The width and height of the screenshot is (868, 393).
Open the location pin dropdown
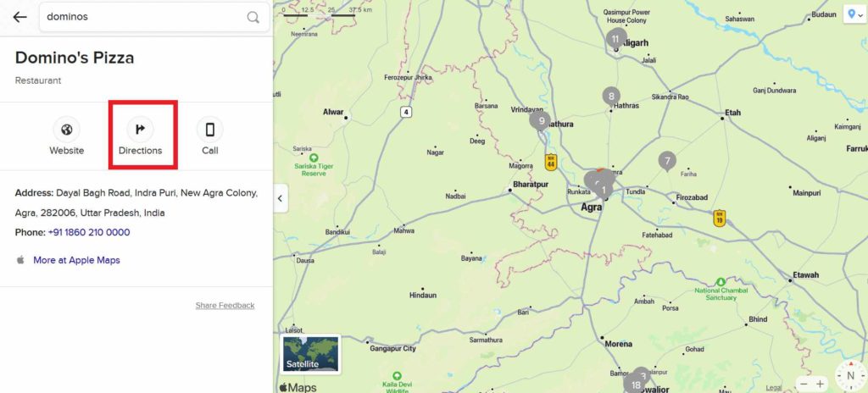click(x=854, y=15)
